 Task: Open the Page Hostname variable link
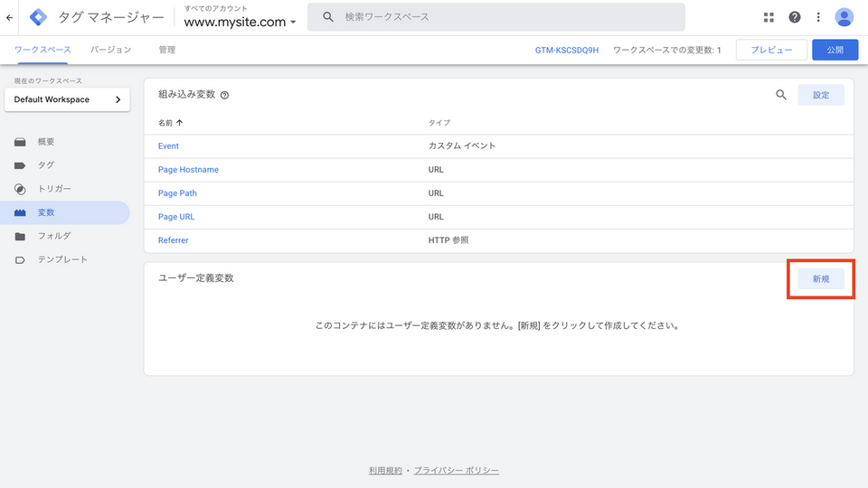188,170
